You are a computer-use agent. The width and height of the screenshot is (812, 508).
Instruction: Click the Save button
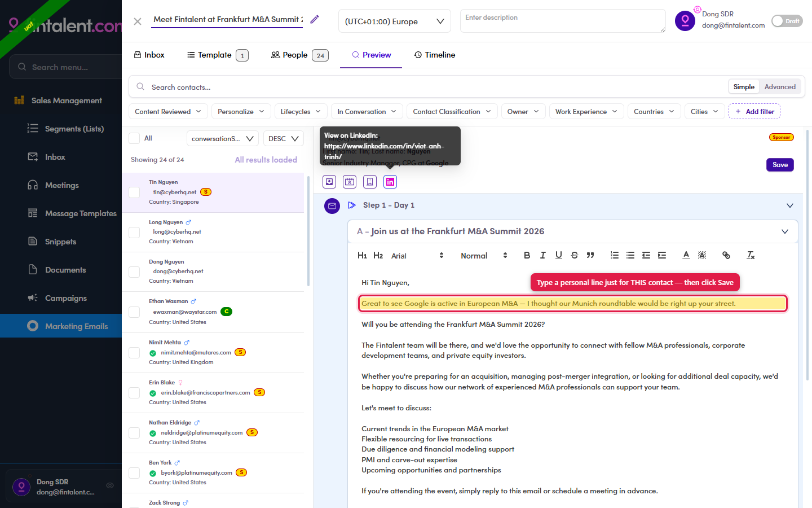point(780,165)
